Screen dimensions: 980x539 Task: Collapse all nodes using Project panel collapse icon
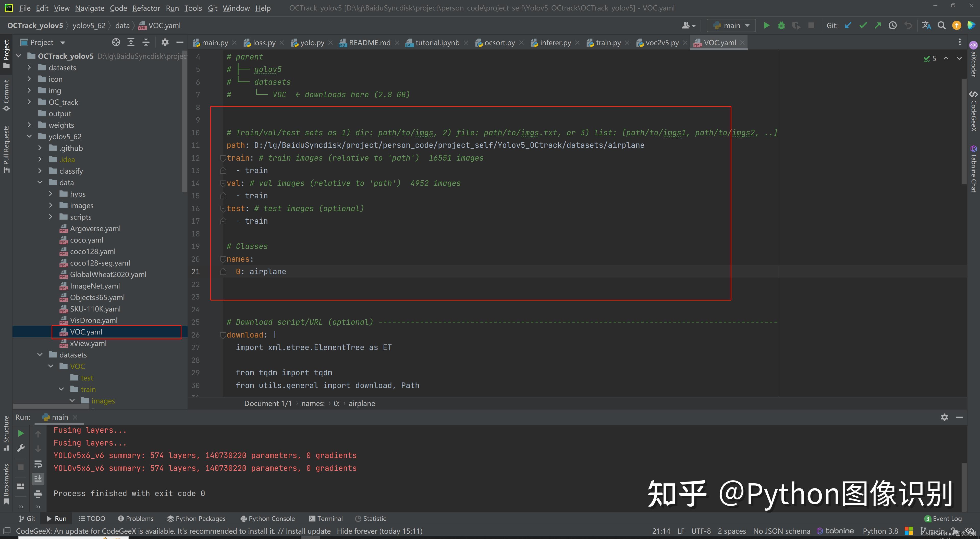point(146,42)
